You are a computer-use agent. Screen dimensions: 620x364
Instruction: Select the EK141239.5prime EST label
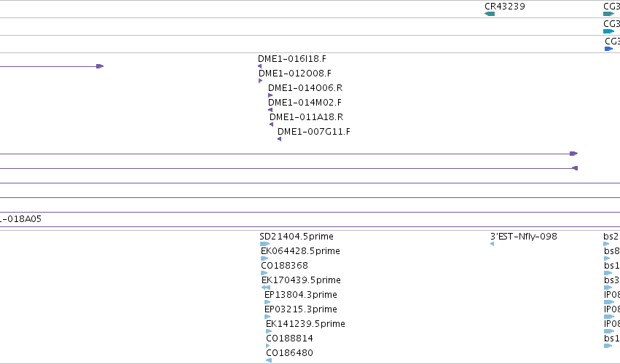click(306, 324)
